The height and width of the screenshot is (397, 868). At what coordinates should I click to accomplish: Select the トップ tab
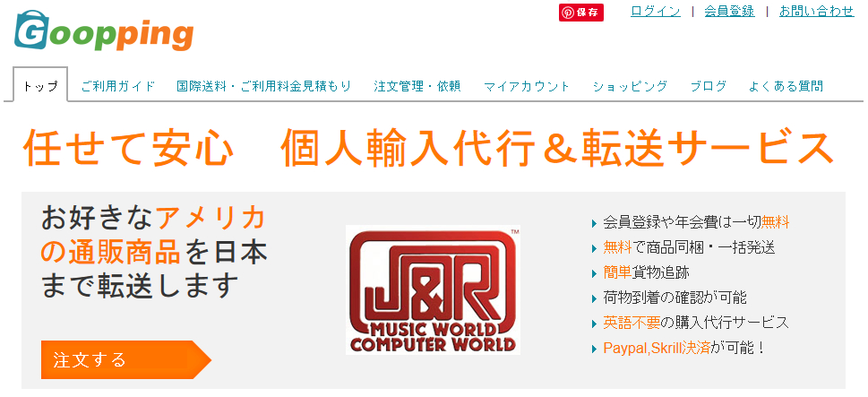point(40,85)
